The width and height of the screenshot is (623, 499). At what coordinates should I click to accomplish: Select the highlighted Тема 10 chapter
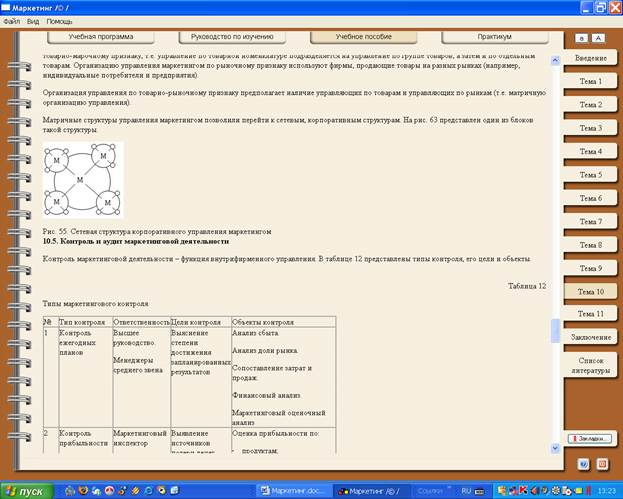click(591, 292)
